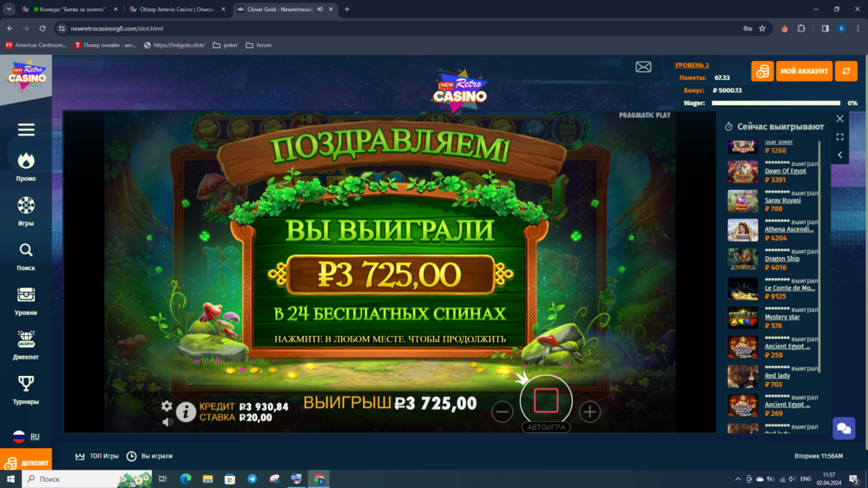This screenshot has width=868, height=488.
Task: Click the Депозит button
Action: [26, 463]
